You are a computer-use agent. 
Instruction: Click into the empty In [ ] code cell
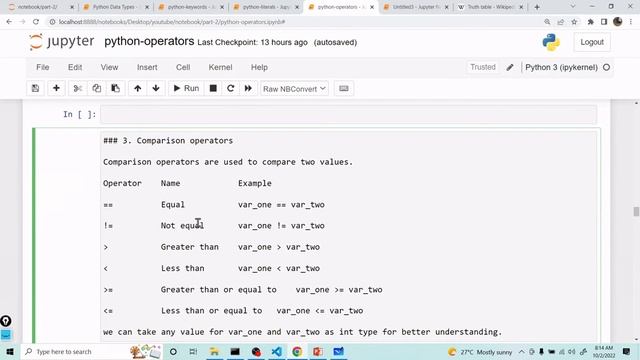coord(349,114)
